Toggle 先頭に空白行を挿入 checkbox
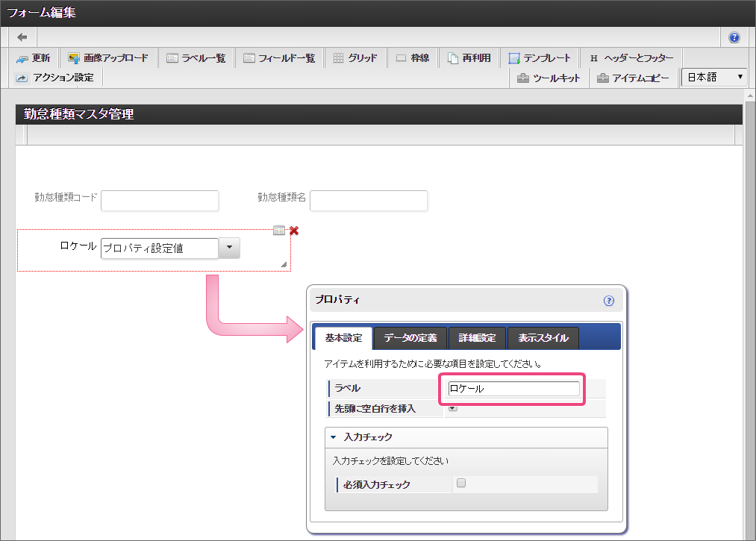The width and height of the screenshot is (756, 541). pyautogui.click(x=453, y=407)
